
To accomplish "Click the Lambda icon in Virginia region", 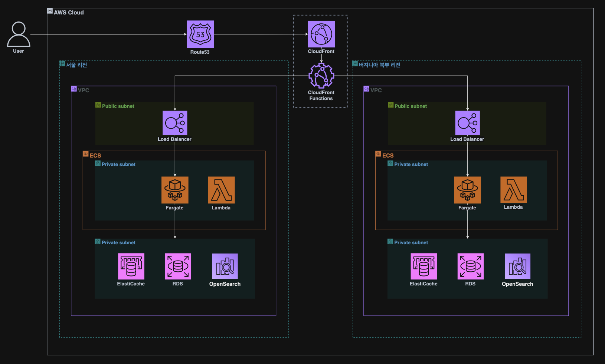I will point(513,190).
